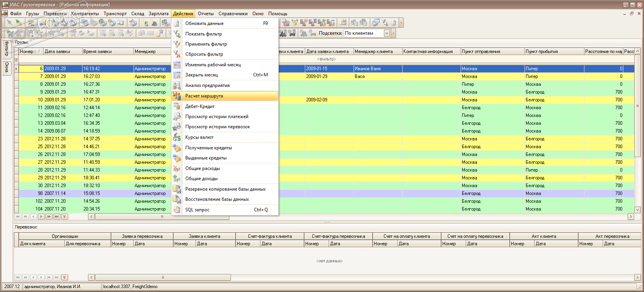Expand the Подсветка combo box
Screen dimensions: 644x292
tap(387, 33)
